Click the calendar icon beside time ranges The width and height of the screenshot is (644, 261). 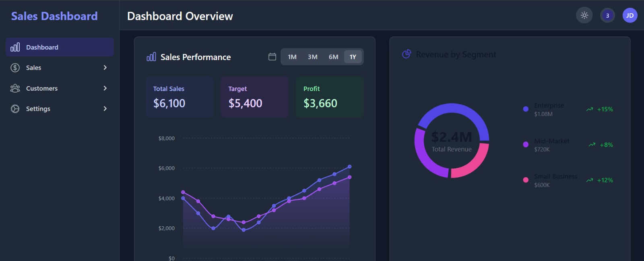pyautogui.click(x=272, y=57)
